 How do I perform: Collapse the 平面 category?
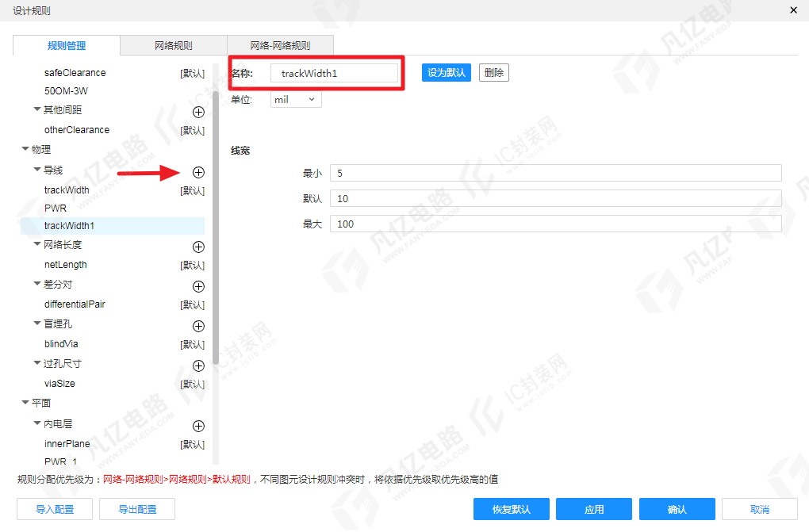tap(25, 403)
